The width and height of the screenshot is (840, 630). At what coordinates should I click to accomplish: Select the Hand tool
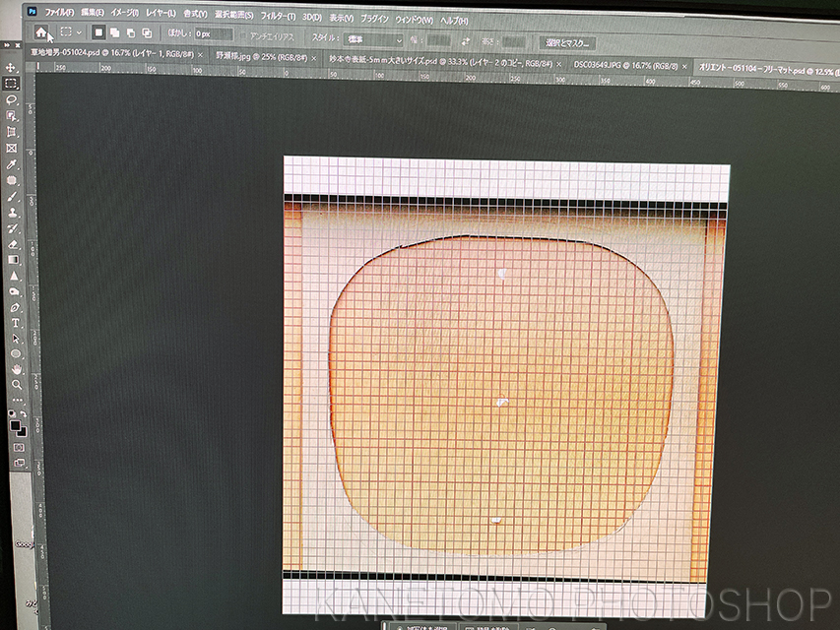pos(17,370)
